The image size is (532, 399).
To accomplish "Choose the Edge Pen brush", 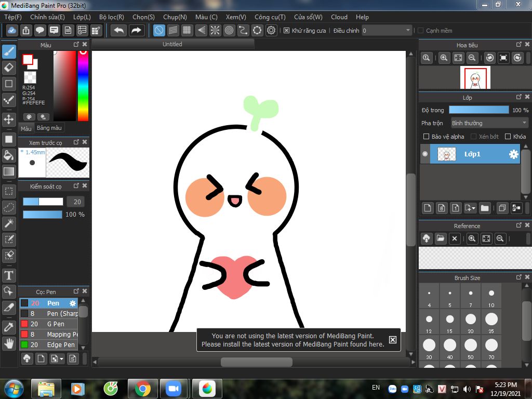I will [48, 345].
